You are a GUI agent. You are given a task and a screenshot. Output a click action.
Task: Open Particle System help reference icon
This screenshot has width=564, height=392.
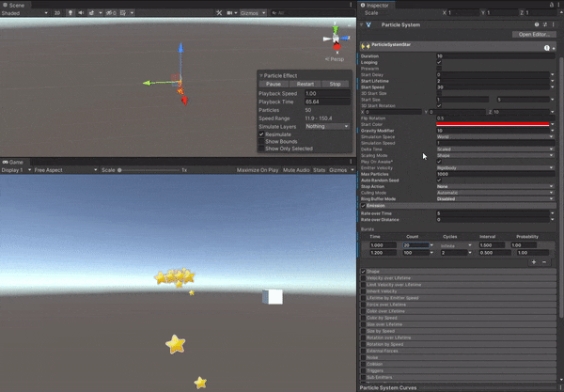pos(537,24)
